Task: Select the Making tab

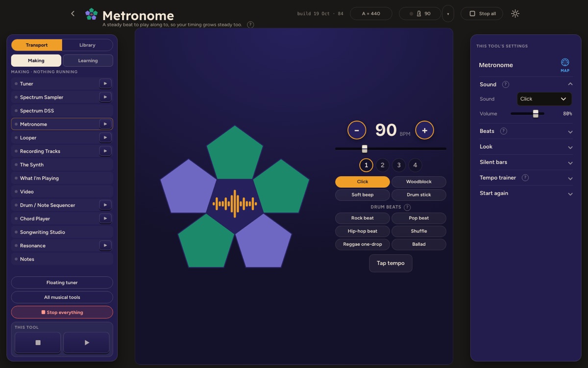Action: (x=36, y=60)
